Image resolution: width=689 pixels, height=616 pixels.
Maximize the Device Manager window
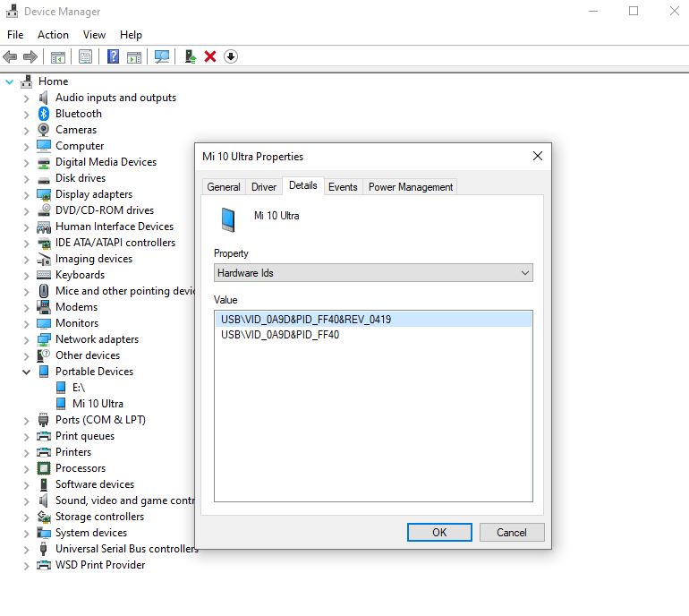coord(634,11)
